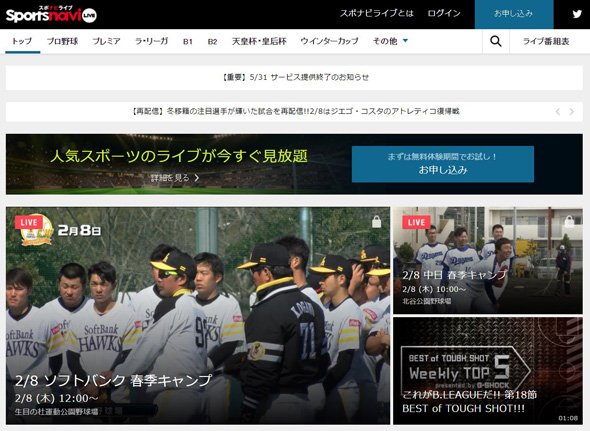Screen dimensions: 590x431
Task: Open the search magnifier icon
Action: point(496,41)
